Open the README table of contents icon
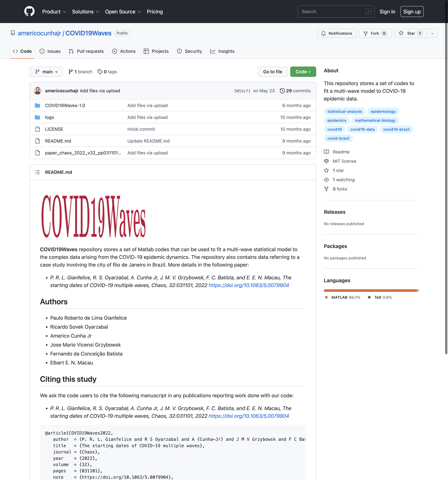Image resolution: width=448 pixels, height=480 pixels. tap(37, 172)
